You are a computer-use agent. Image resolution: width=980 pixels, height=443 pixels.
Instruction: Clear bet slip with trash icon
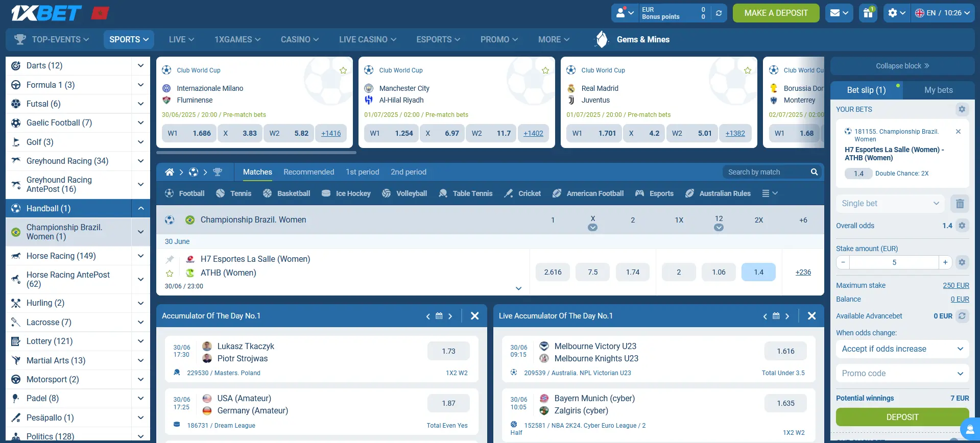click(960, 204)
